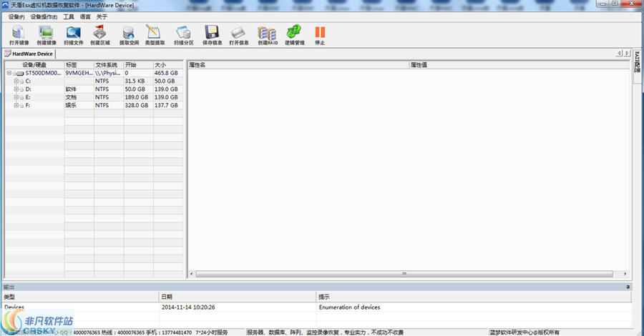This screenshot has width=644, height=336.
Task: Sort by the 文件系统 column header
Action: point(108,64)
